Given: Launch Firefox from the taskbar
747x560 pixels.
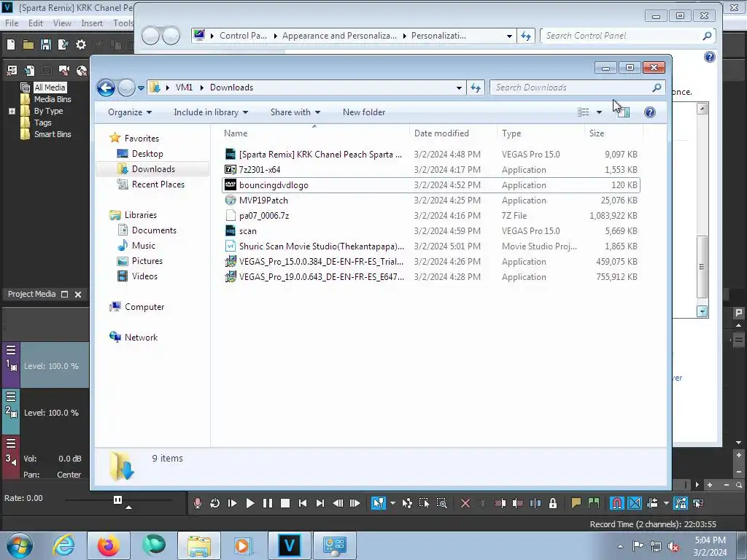Looking at the screenshot, I should [108, 545].
